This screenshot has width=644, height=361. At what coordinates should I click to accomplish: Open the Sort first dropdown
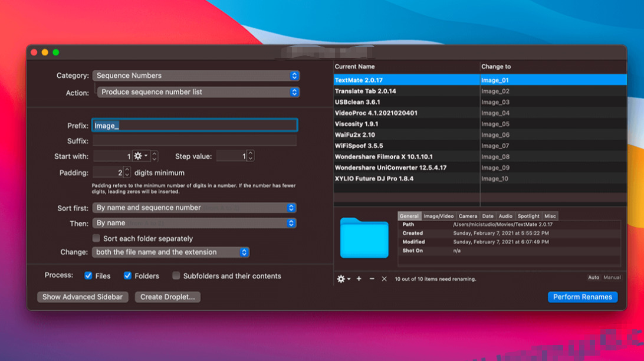pos(194,208)
